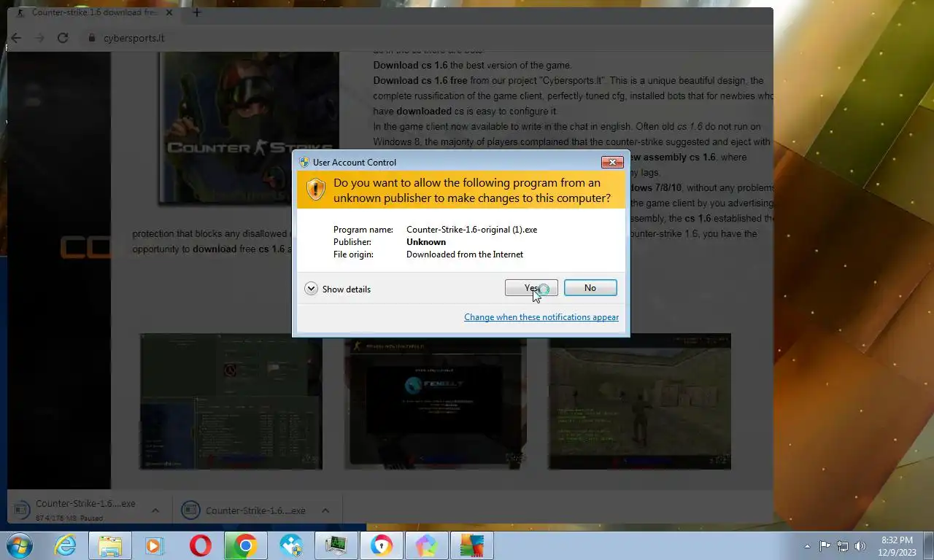
Task: Click 'Downloaded from the Internet' file origin text
Action: coord(465,254)
